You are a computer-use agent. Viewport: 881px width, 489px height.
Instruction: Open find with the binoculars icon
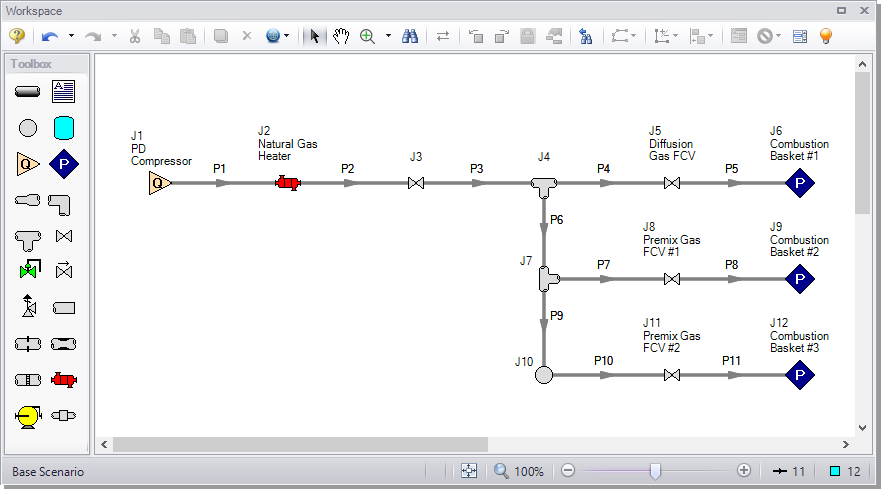[x=410, y=37]
